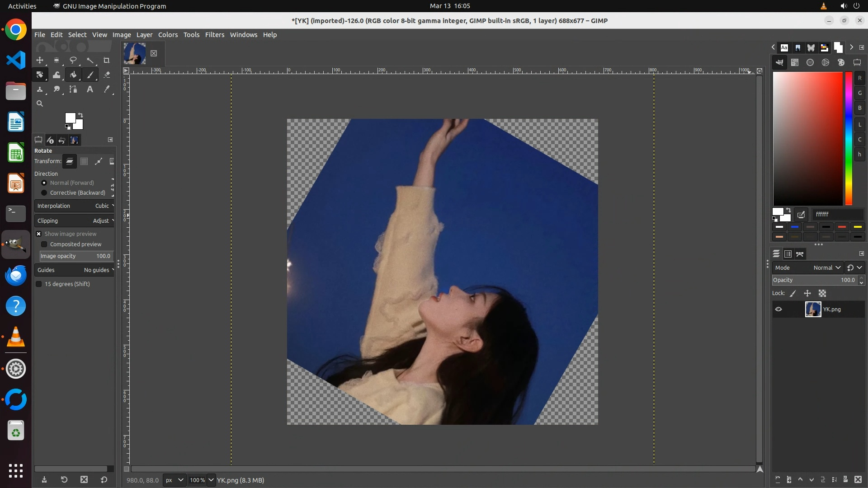Pick the Paintbrush tool

[90, 75]
